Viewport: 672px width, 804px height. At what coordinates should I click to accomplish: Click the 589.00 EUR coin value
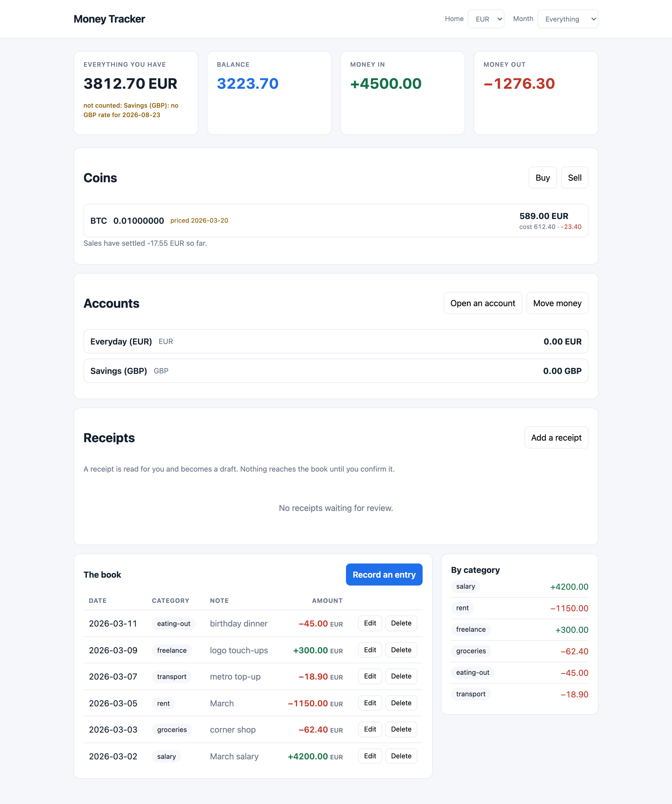coord(543,216)
